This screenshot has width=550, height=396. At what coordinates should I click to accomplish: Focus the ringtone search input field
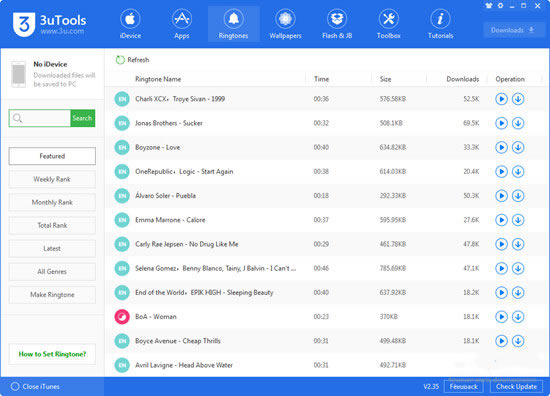click(x=40, y=118)
